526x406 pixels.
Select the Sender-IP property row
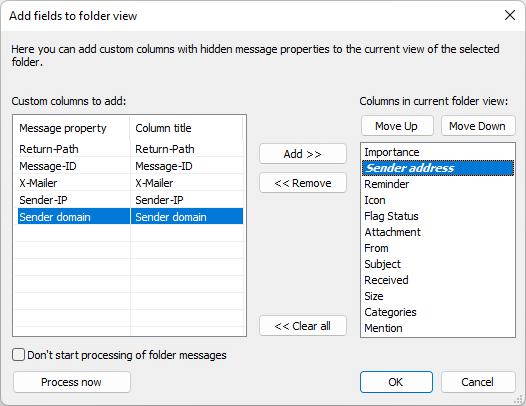[130, 200]
